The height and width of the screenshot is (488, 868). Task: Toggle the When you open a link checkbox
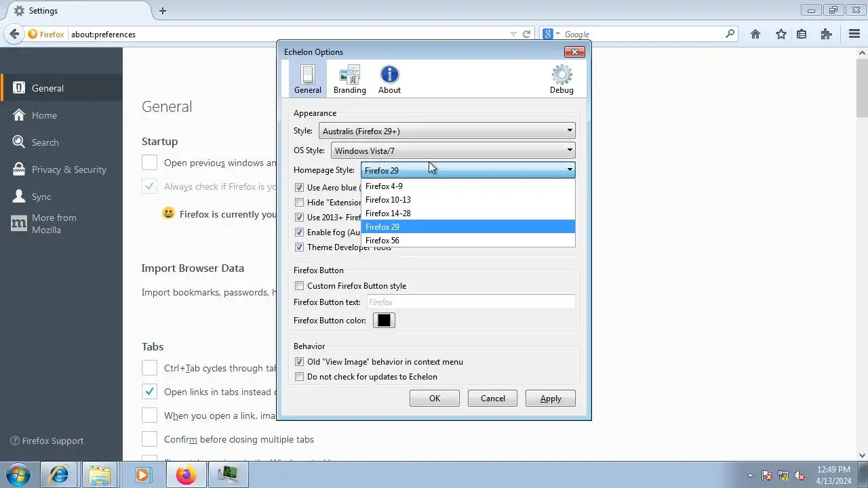point(149,415)
